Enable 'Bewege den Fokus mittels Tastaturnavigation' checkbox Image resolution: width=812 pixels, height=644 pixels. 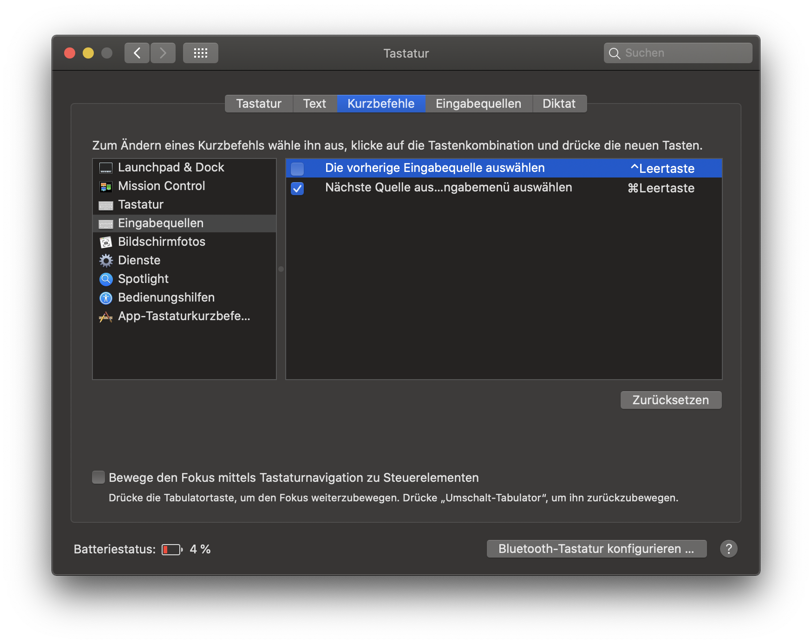tap(98, 478)
